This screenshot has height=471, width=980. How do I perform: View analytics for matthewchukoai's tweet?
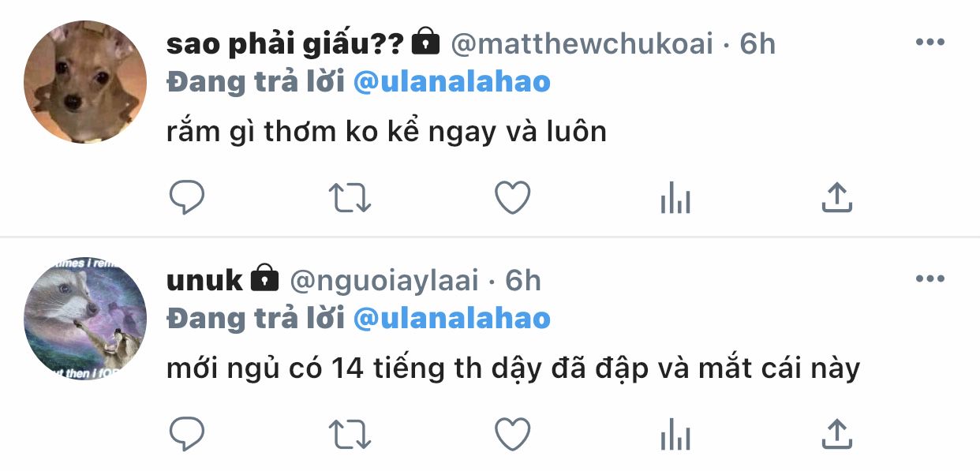(675, 198)
